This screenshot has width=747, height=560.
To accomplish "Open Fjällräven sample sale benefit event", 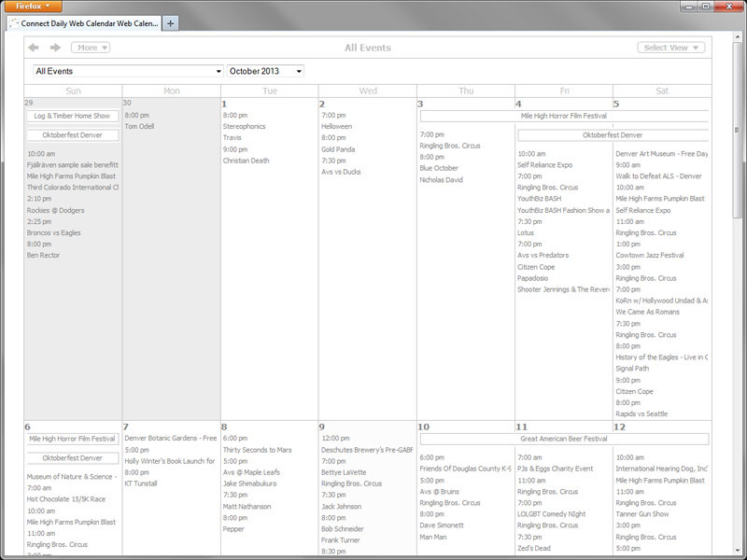I will point(73,165).
